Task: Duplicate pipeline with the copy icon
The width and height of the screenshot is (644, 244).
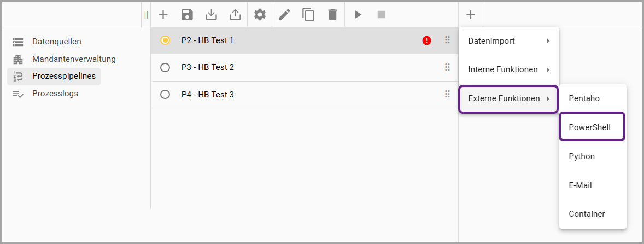Action: coord(308,15)
